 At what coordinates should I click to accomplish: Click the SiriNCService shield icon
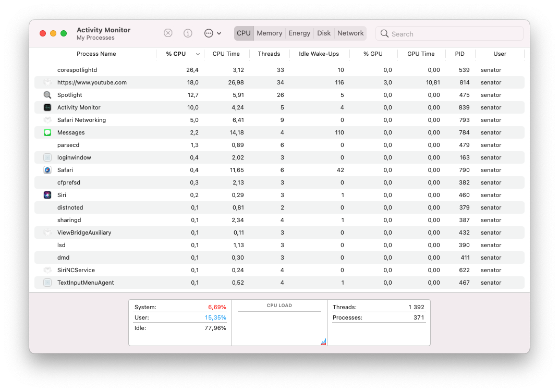(x=47, y=270)
